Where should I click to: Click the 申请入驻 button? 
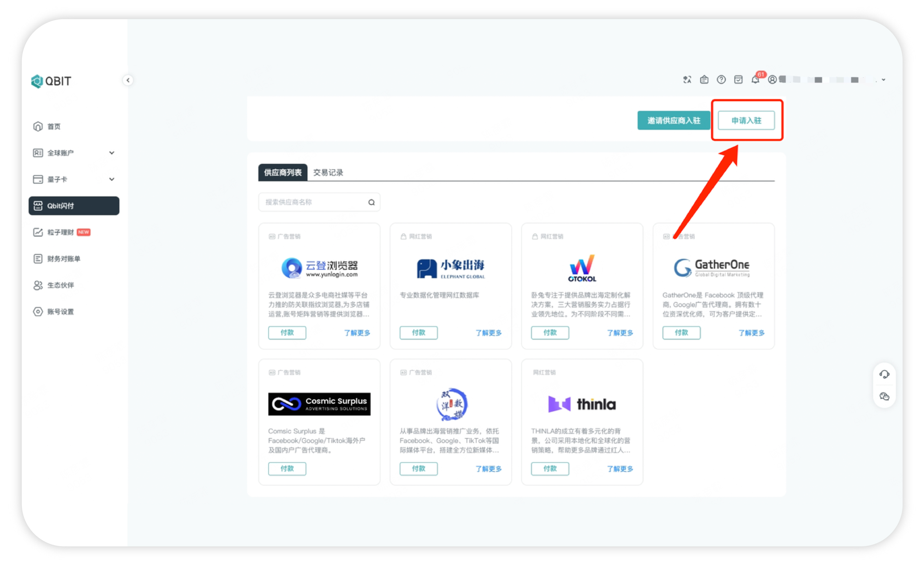[x=746, y=121]
